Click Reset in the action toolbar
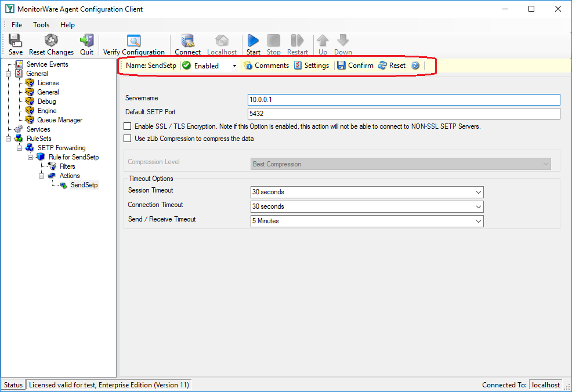The height and width of the screenshot is (392, 572). 392,66
